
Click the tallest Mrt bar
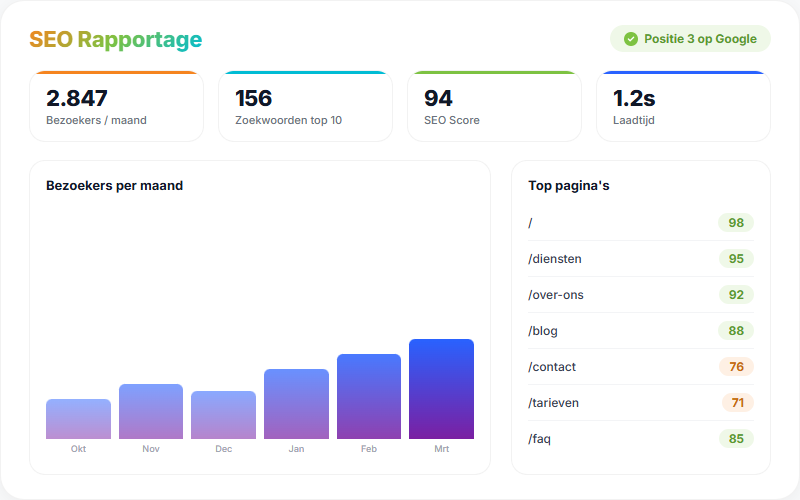441,389
